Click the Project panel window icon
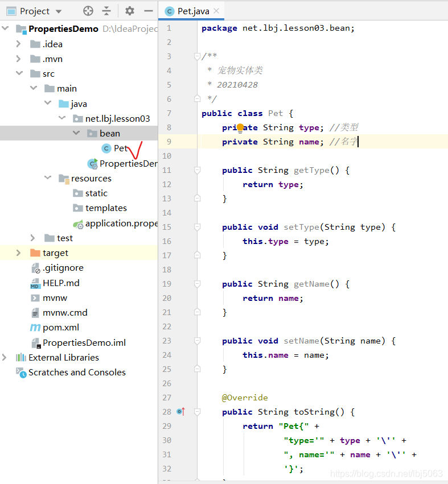 pos(11,11)
